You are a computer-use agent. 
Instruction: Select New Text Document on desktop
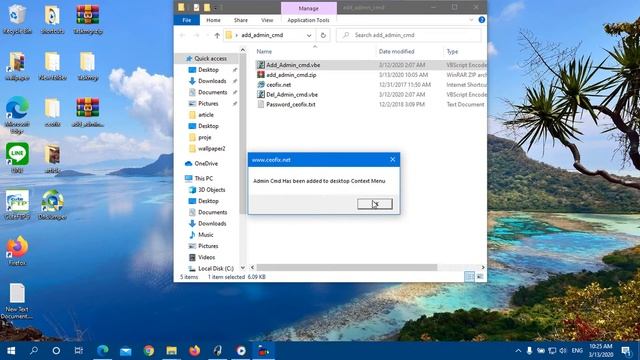[x=17, y=301]
